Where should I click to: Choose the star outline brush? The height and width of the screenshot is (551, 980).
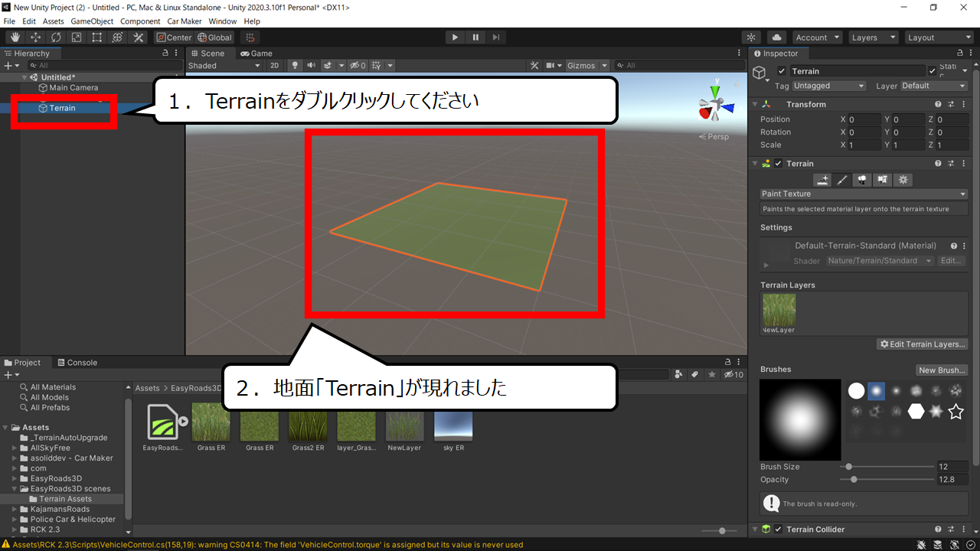(955, 412)
